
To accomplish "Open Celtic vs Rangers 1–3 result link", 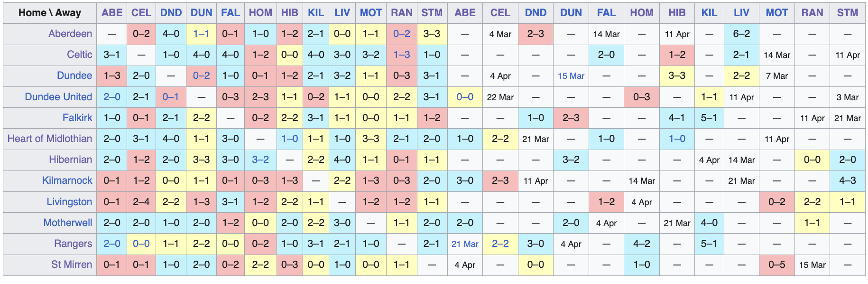I will coord(401,55).
